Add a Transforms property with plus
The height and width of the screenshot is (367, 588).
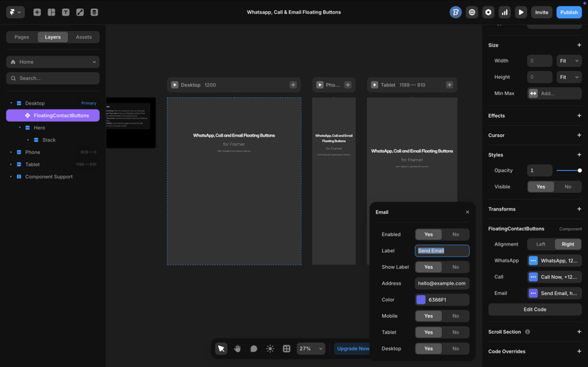[x=579, y=209]
